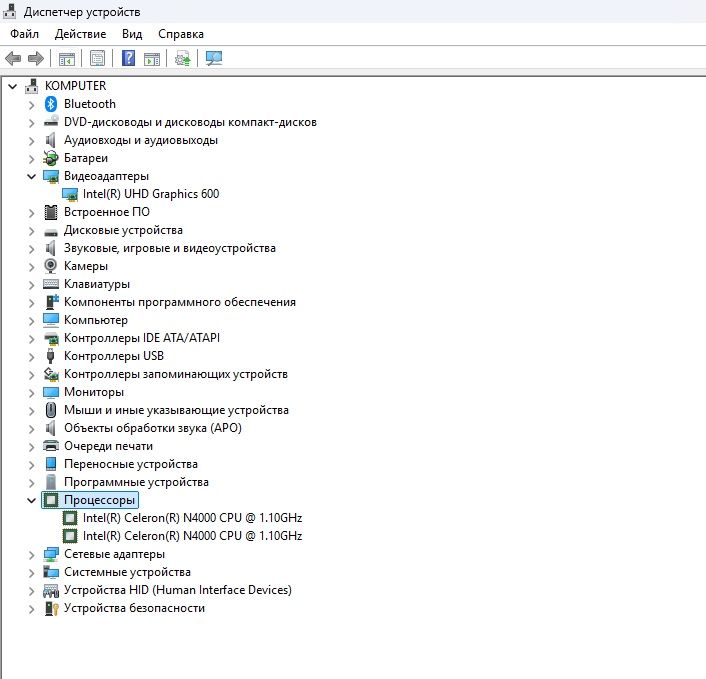706x679 pixels.
Task: Select Контроллеры IDE ATA/ATAPI row
Action: click(x=142, y=338)
